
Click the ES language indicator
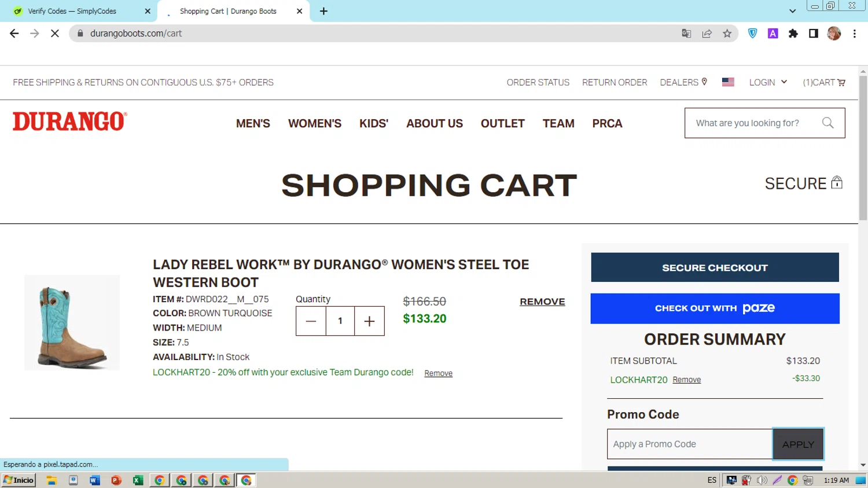(x=712, y=480)
